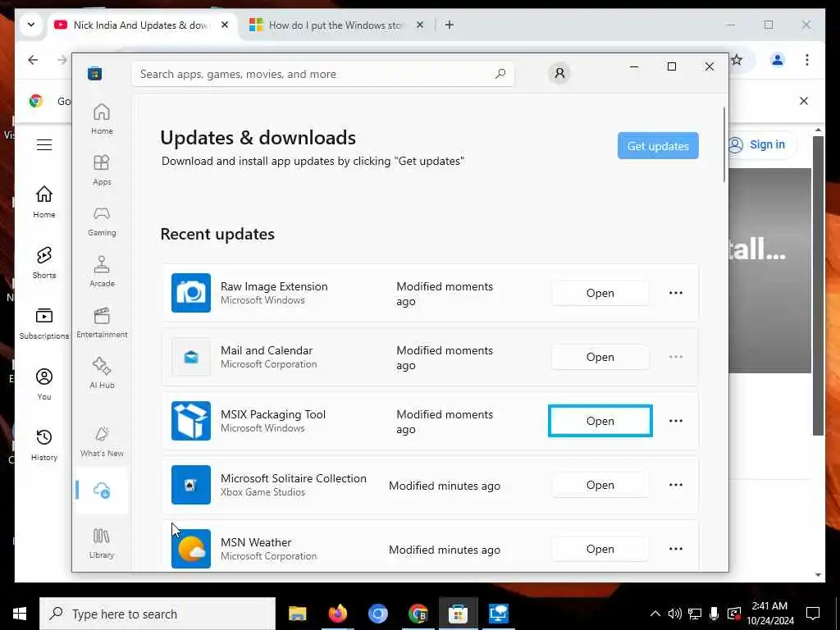This screenshot has width=840, height=630.
Task: Click the Microsoft Solitaire Collection app icon
Action: [190, 485]
